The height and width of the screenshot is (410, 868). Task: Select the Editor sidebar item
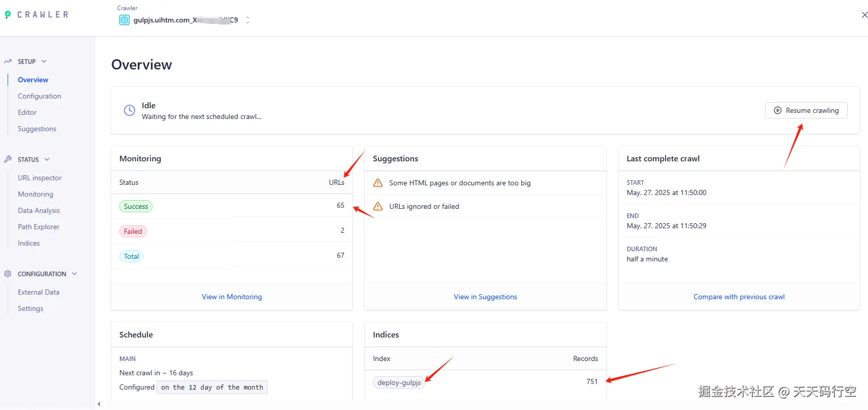28,112
